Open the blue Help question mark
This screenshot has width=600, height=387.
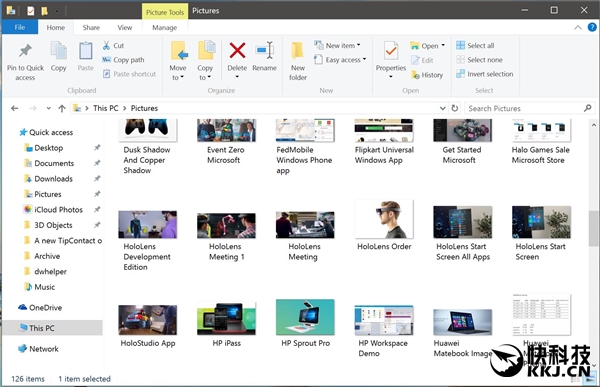592,27
